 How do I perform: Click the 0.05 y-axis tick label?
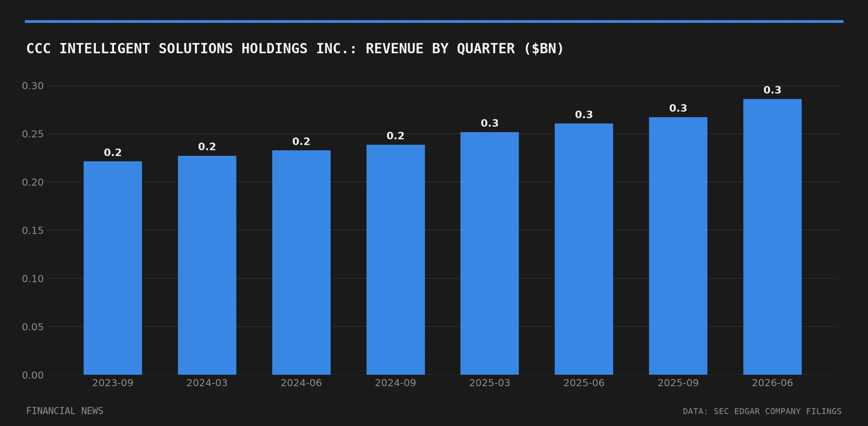33,327
